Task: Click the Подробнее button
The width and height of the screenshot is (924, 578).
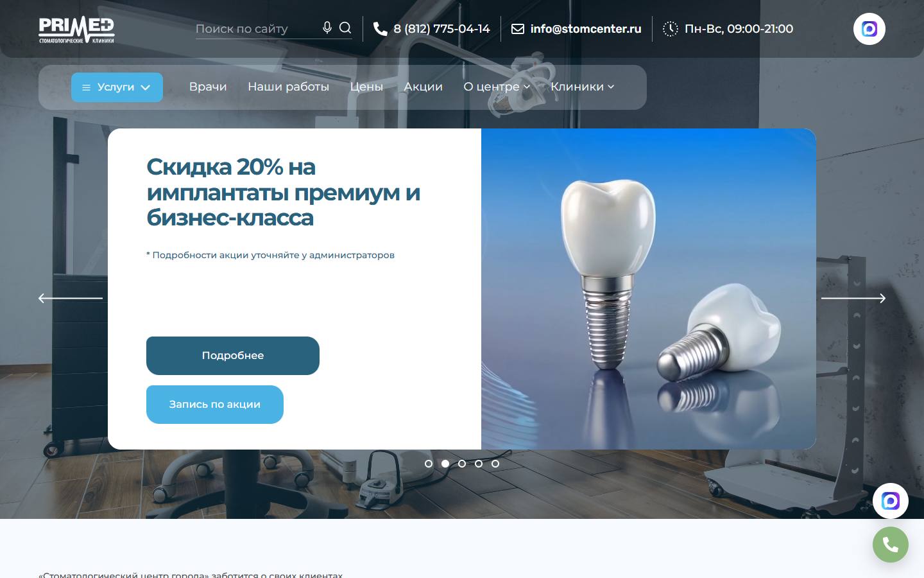Action: point(233,356)
